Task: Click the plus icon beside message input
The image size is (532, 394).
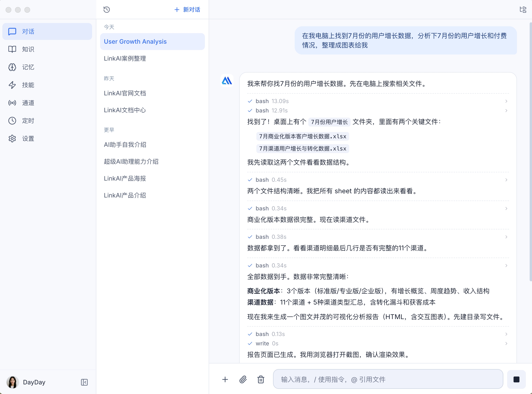Action: (x=225, y=379)
